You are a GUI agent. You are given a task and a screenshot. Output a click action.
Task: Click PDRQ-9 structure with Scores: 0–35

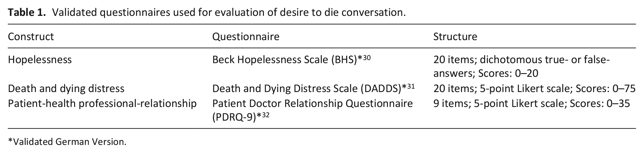tap(532, 103)
